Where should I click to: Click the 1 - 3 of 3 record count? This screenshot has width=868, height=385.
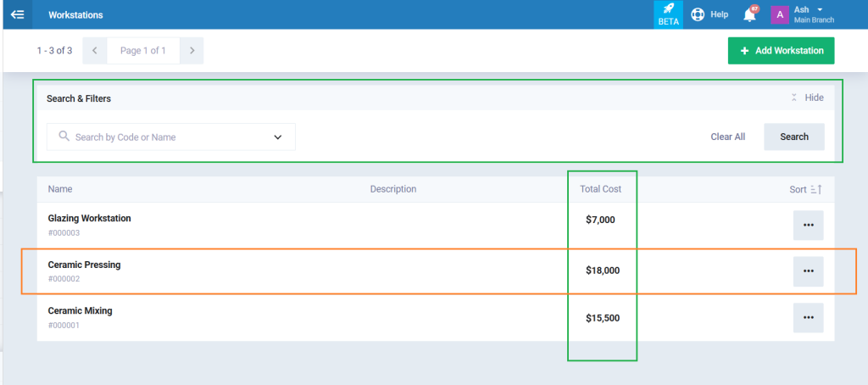pyautogui.click(x=54, y=50)
